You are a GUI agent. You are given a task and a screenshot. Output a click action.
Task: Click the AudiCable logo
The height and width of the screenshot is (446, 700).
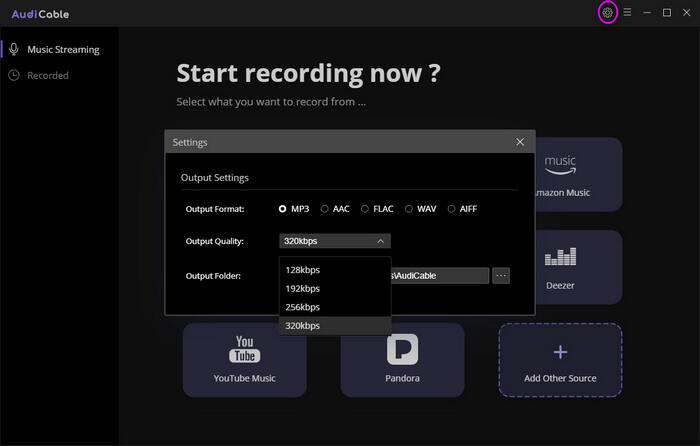pyautogui.click(x=40, y=14)
